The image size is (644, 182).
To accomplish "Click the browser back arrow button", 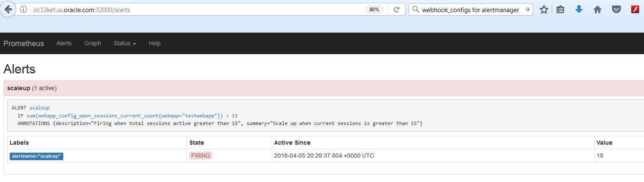I will click(x=8, y=9).
